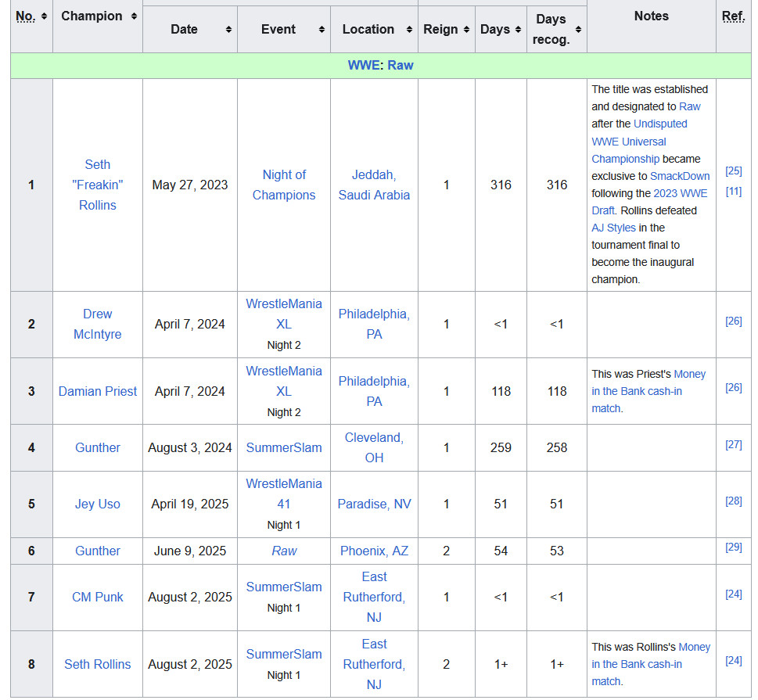
Task: Click the Days value 54 in the Phoenix row
Action: pos(501,551)
